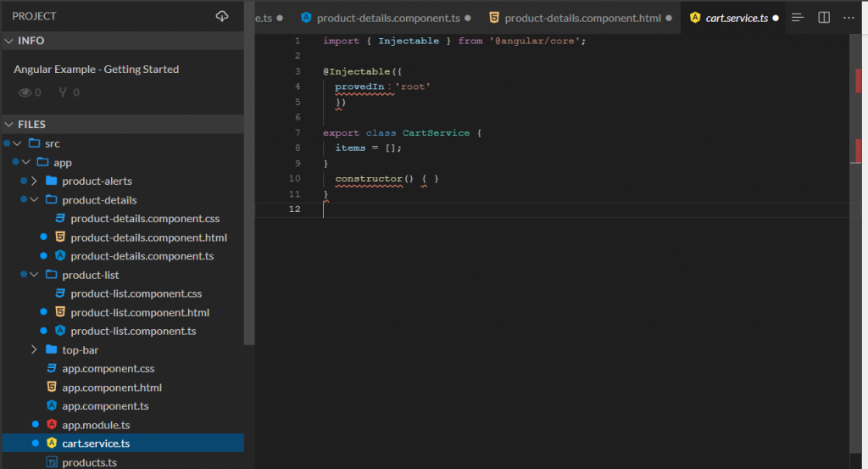Screen dimensions: 868x469
Task: Click the src folder icon
Action: 34,142
